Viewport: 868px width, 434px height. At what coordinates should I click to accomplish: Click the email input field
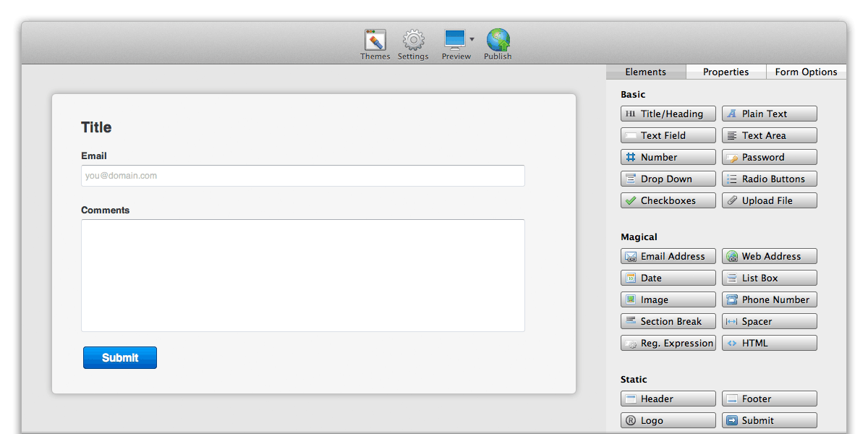point(302,175)
